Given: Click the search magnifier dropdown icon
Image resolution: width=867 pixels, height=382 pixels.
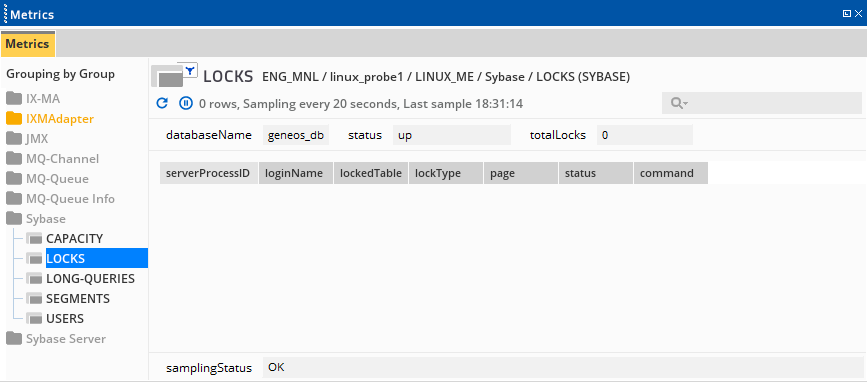Looking at the screenshot, I should [x=678, y=103].
